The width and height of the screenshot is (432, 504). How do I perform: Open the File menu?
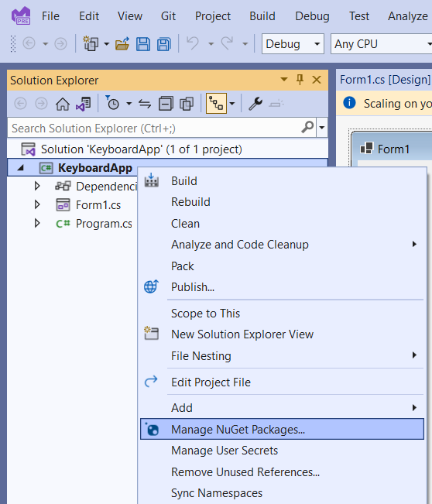point(50,16)
